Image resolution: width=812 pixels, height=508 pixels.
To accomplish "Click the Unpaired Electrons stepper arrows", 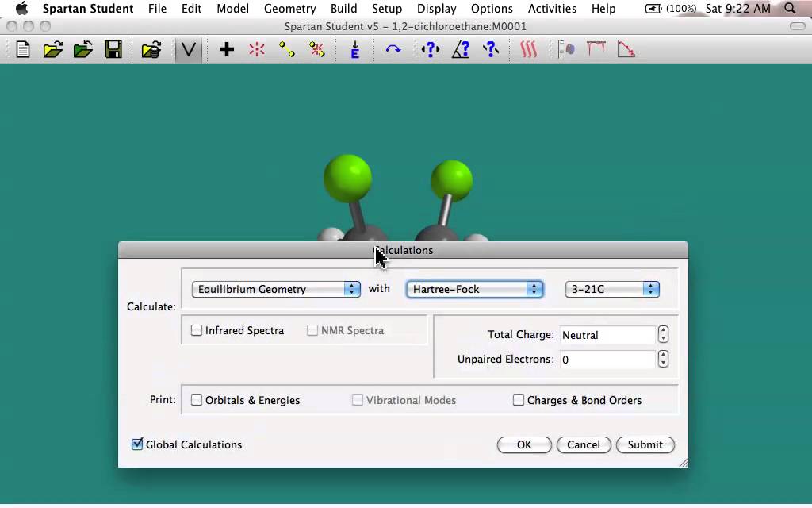I will pos(663,359).
